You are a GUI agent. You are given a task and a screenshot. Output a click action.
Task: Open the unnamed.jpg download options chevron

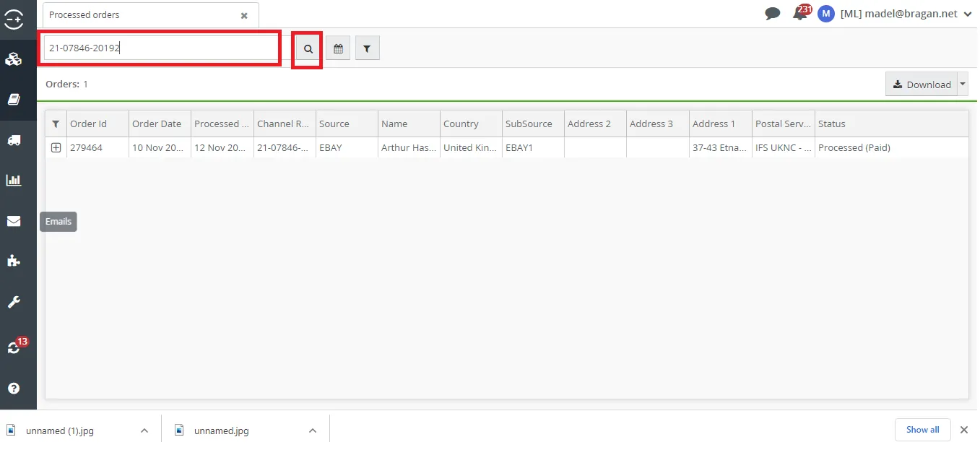tap(313, 430)
